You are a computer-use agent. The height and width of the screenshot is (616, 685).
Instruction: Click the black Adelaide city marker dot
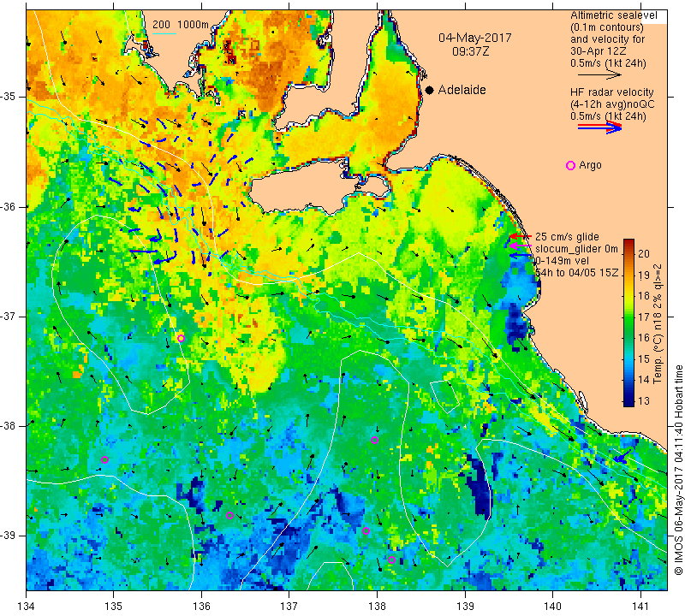coord(430,90)
